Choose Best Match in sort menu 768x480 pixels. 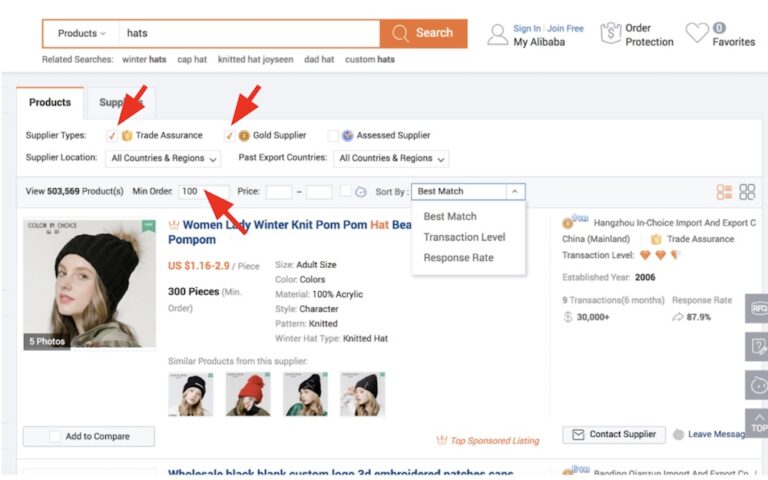450,216
